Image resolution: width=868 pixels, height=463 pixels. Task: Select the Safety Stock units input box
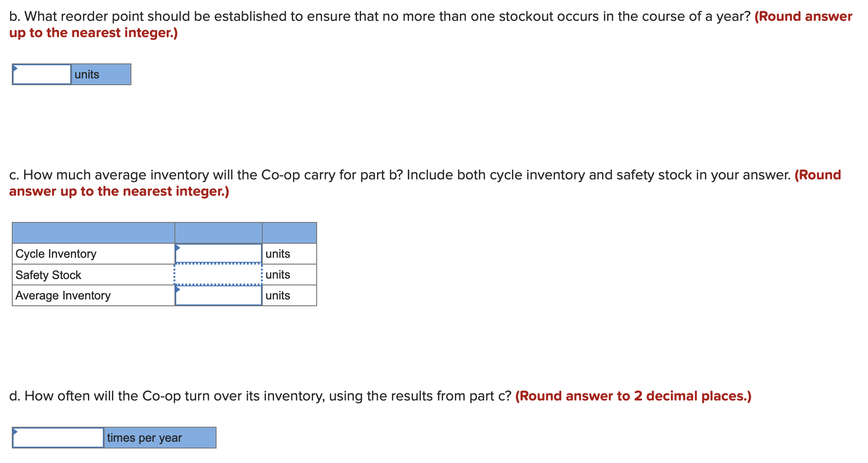coord(218,275)
